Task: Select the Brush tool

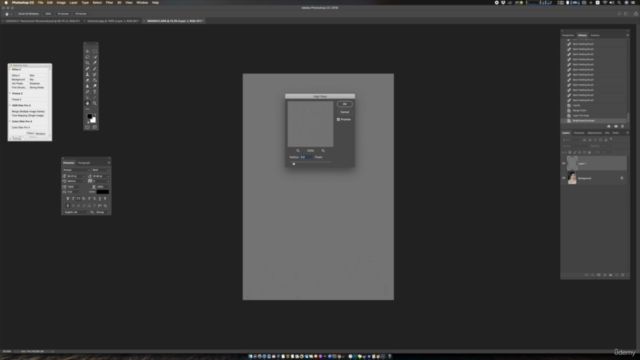Action: click(x=95, y=69)
